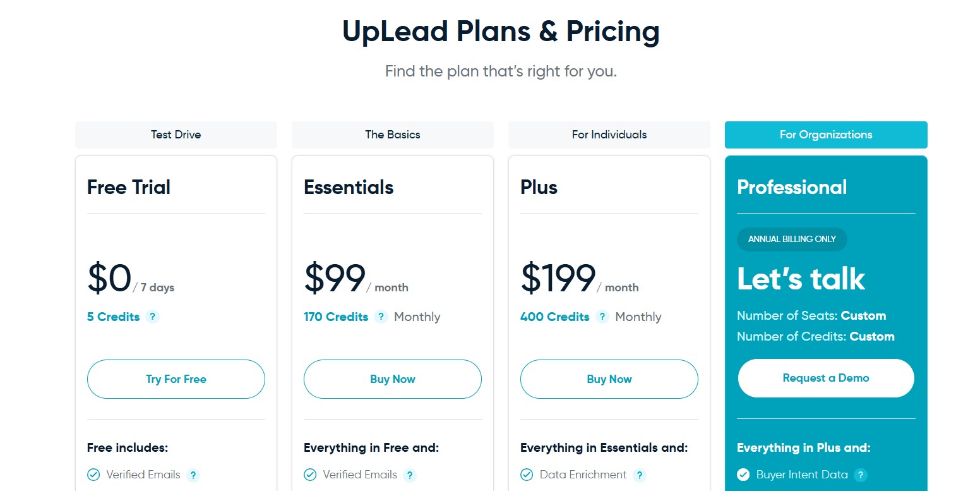Click the checkmark beside Verified Emails in Free Trial

coord(93,475)
